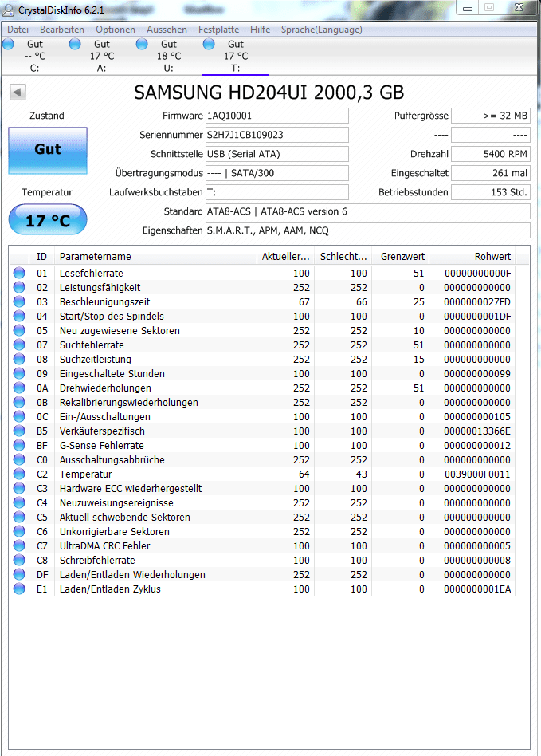This screenshot has height=756, width=541.
Task: Click the Firmware field 1AQ10001
Action: click(x=277, y=116)
